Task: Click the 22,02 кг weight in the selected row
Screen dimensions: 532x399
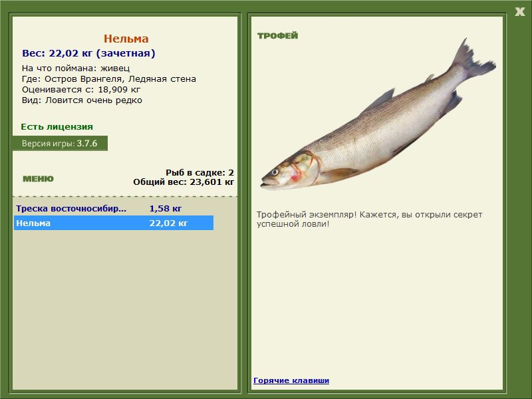Action: point(168,223)
